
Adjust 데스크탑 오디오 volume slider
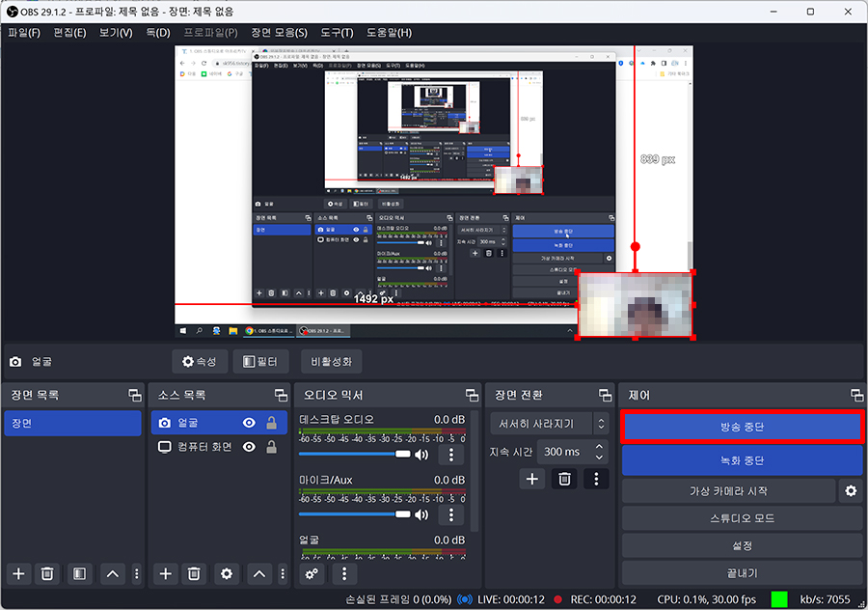pos(355,455)
